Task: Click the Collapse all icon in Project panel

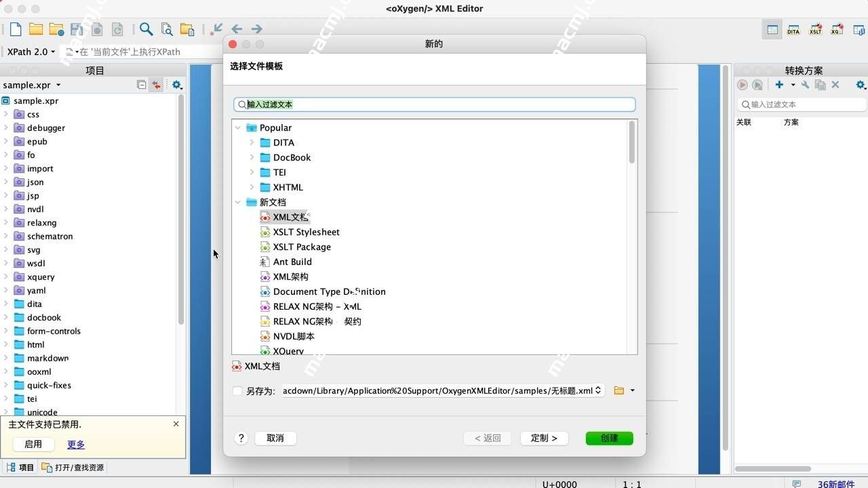Action: (x=141, y=85)
